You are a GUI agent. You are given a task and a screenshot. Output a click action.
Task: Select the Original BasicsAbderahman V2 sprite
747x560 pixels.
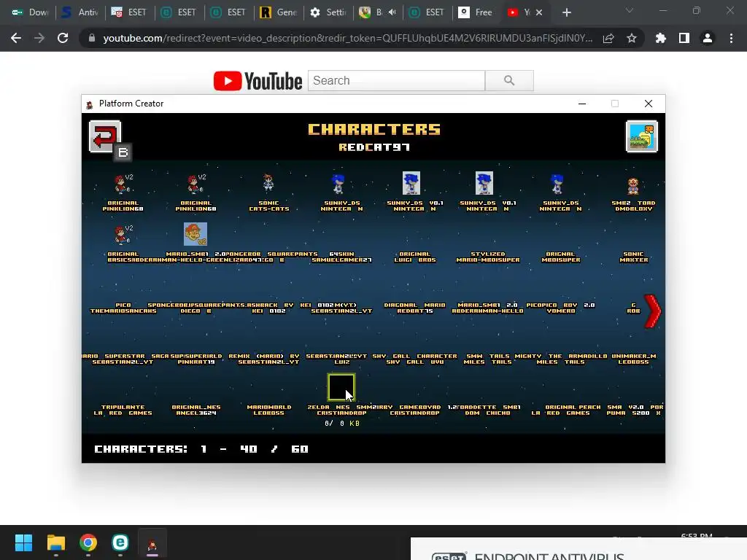pyautogui.click(x=123, y=235)
